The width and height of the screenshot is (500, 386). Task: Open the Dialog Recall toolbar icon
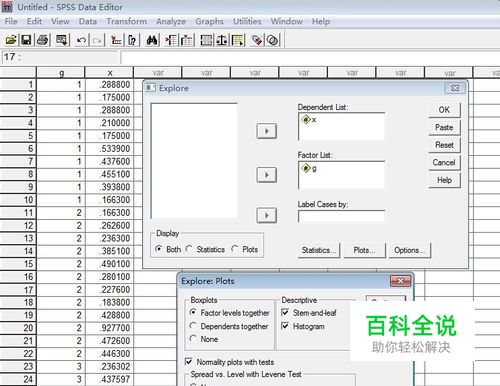pyautogui.click(x=62, y=40)
